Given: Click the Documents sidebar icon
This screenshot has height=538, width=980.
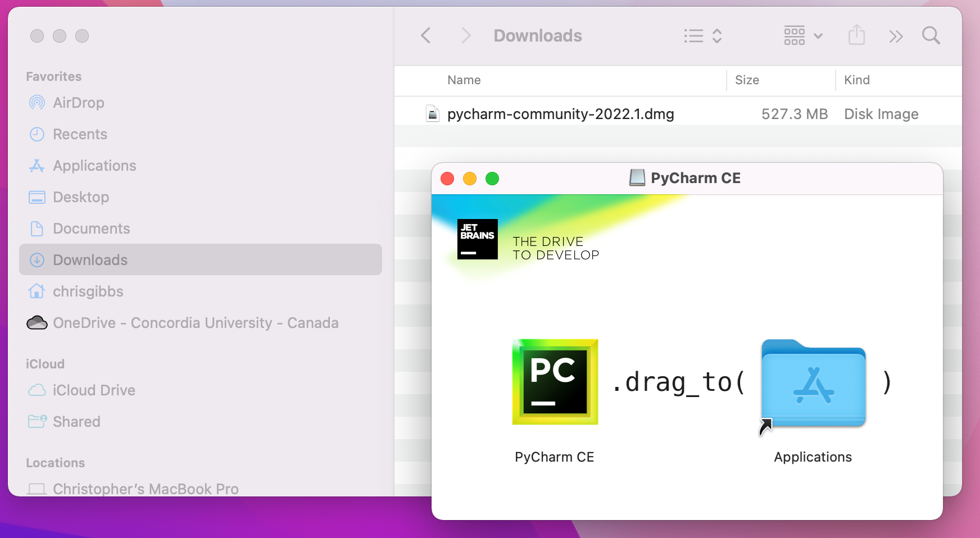Looking at the screenshot, I should coord(37,229).
